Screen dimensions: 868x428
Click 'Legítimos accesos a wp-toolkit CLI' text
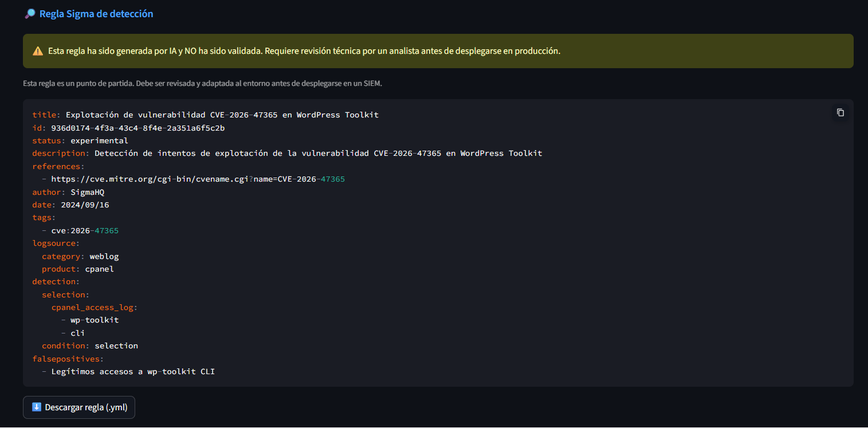coord(133,371)
